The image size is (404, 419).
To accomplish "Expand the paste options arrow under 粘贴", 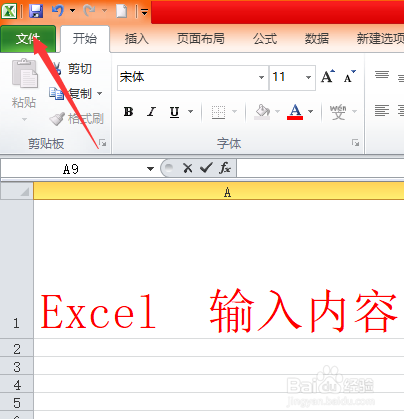I will point(24,119).
